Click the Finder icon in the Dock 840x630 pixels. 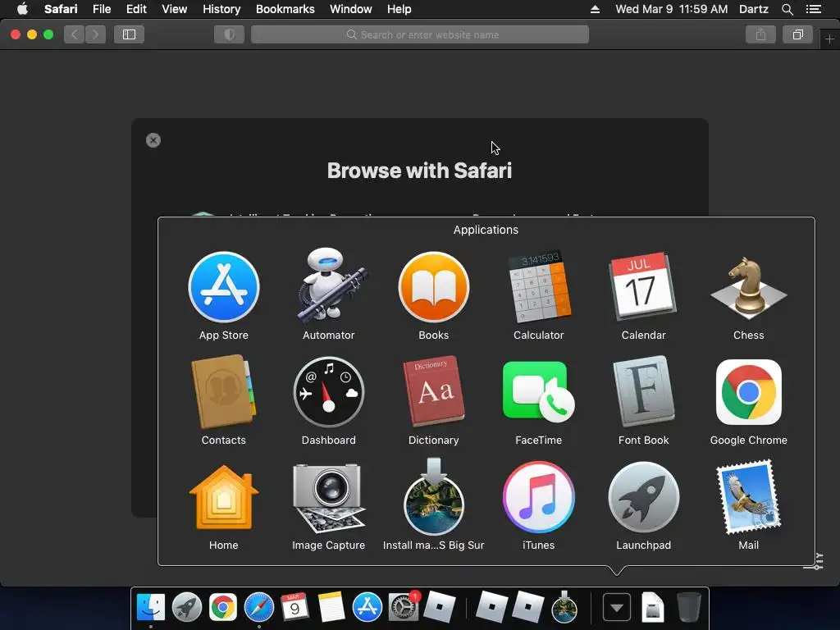[x=151, y=608]
